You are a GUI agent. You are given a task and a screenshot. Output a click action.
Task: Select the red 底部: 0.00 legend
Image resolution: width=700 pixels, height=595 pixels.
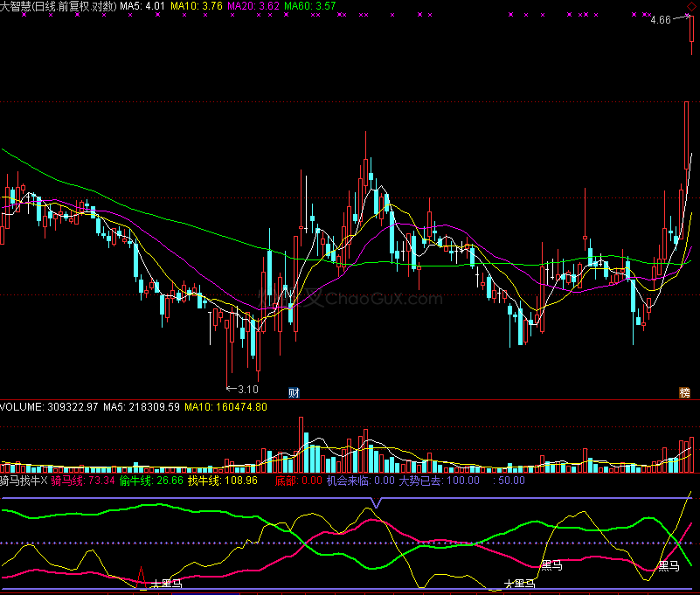tap(299, 481)
